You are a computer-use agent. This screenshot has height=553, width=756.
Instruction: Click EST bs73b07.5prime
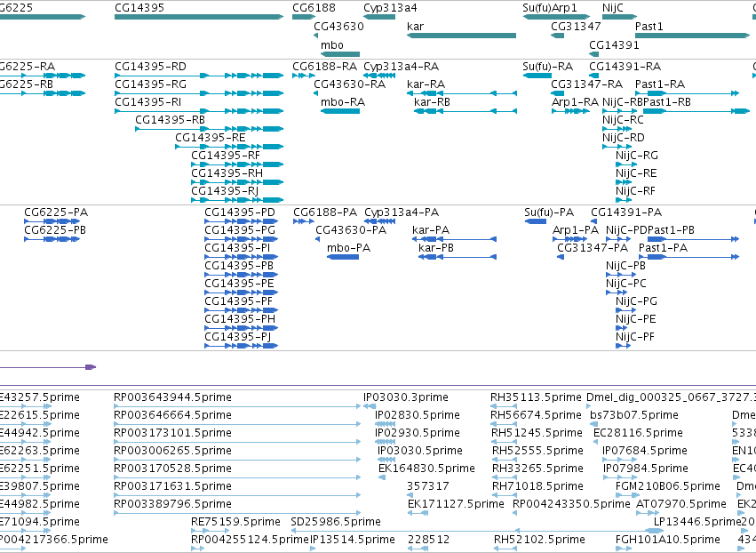pyautogui.click(x=594, y=424)
